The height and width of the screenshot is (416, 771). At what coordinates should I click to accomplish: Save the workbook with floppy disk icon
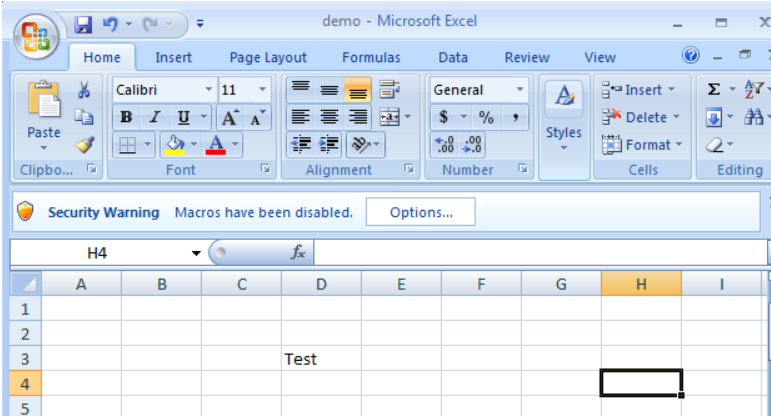(83, 24)
